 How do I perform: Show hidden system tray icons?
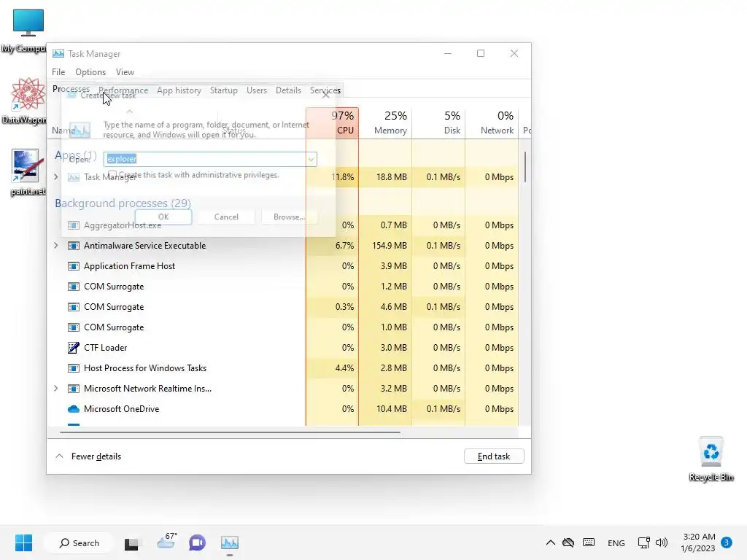[x=550, y=542]
